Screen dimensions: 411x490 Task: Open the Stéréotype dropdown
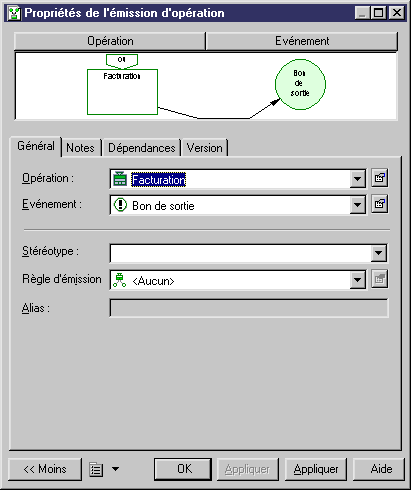coord(378,253)
